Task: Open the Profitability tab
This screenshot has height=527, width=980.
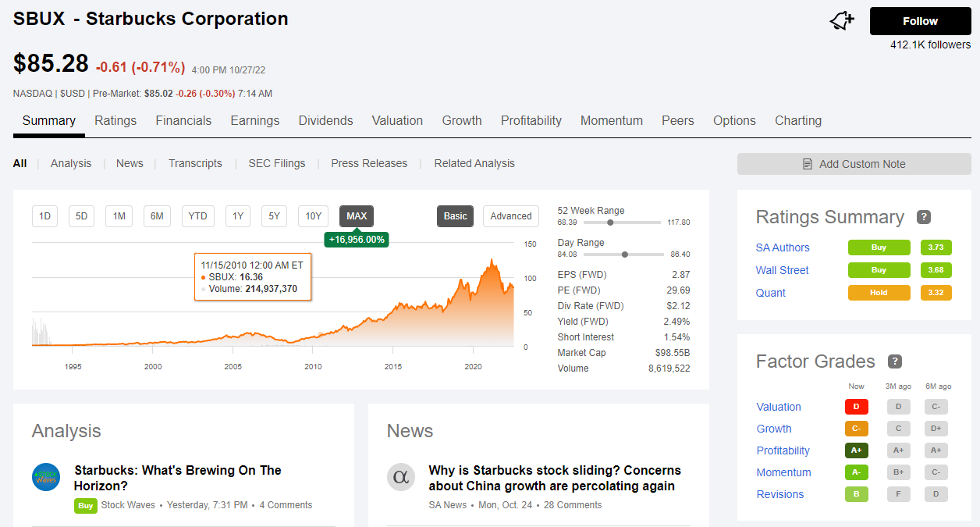Action: click(531, 121)
